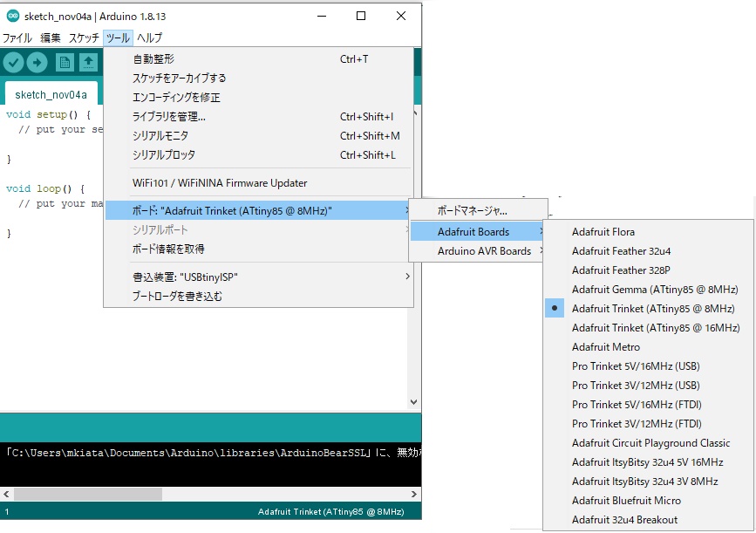
Task: Select Pro Trinket 5V/16MHz (FTDI) board
Action: pos(649,405)
